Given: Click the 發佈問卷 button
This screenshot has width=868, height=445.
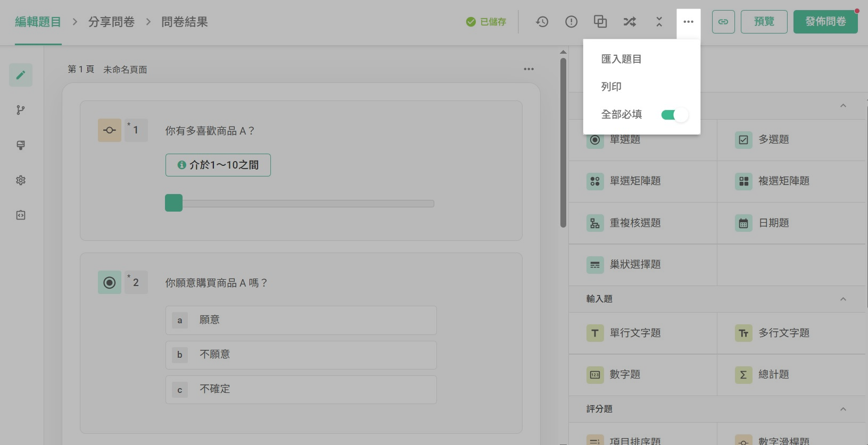Looking at the screenshot, I should coord(825,22).
